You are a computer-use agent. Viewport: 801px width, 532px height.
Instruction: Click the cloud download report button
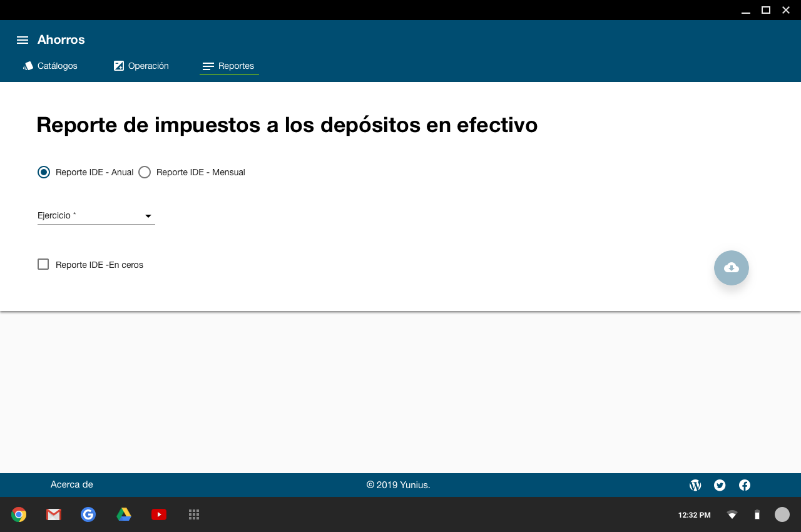point(731,268)
